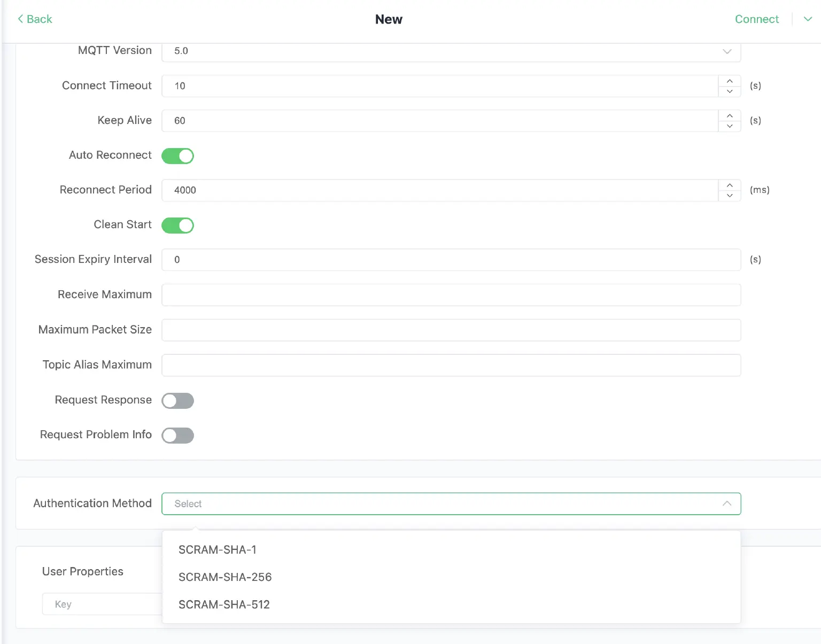Enable the Request Problem Info switch

click(177, 436)
